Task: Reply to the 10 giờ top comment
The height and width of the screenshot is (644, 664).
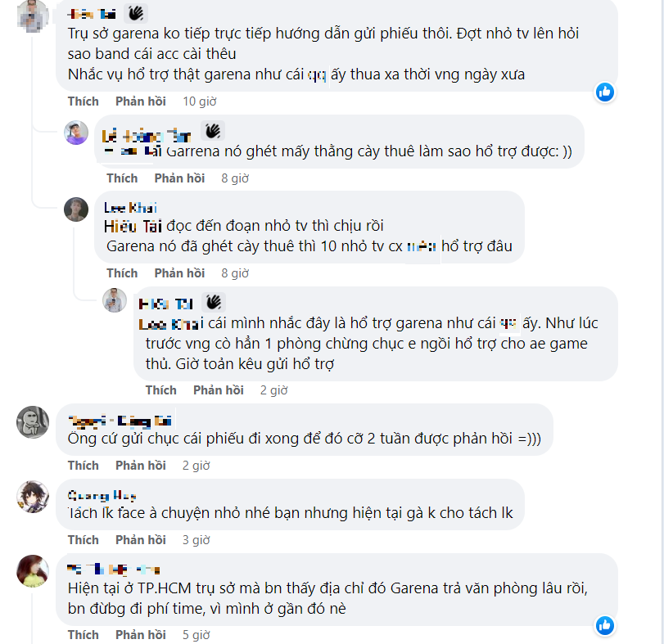Action: [141, 101]
